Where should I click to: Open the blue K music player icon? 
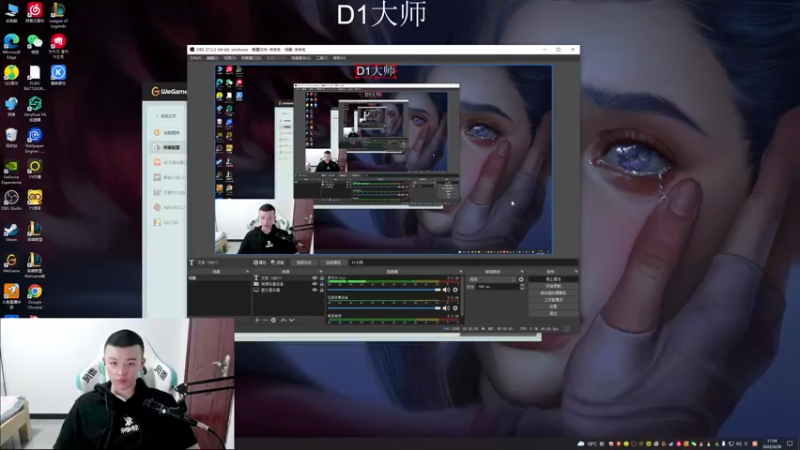(58, 75)
